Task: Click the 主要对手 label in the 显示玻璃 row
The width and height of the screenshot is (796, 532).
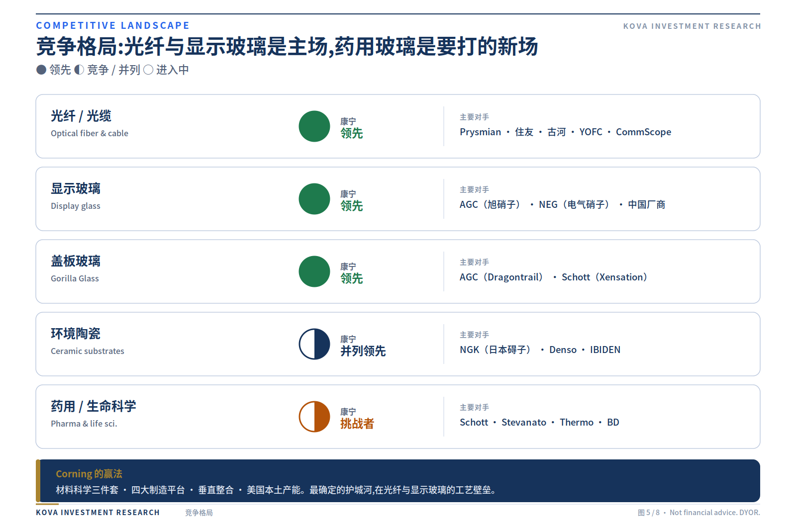Action: pyautogui.click(x=474, y=189)
